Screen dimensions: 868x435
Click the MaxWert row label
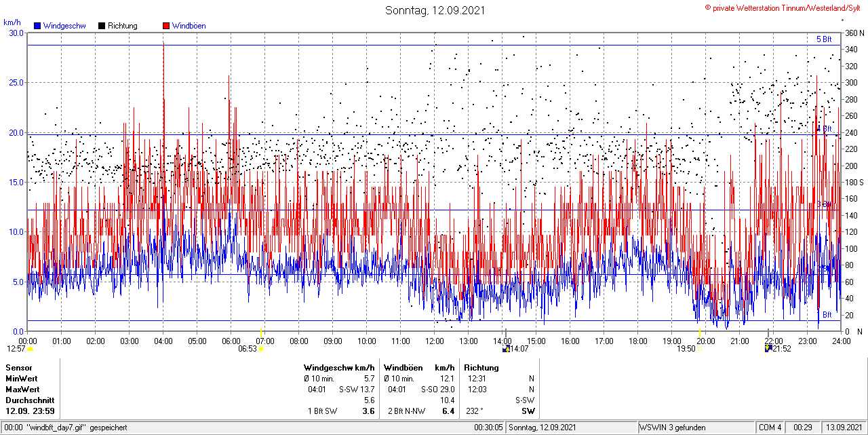coord(23,390)
